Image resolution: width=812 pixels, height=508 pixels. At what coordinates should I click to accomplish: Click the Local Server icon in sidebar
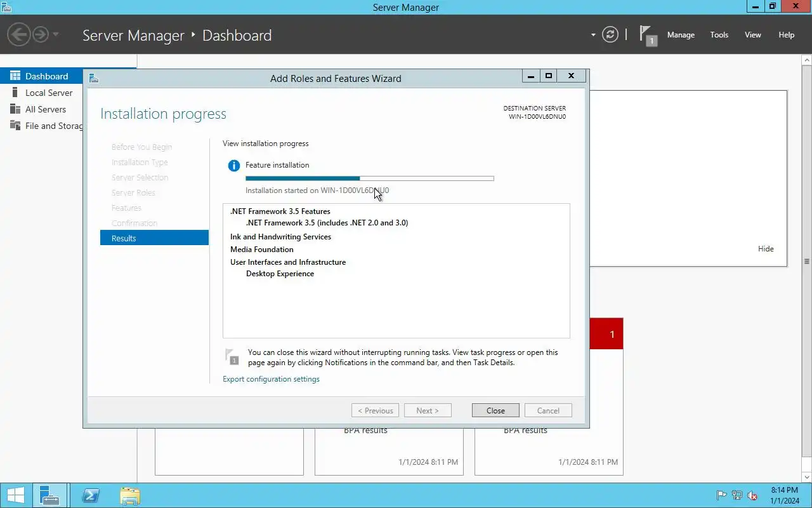pos(15,93)
